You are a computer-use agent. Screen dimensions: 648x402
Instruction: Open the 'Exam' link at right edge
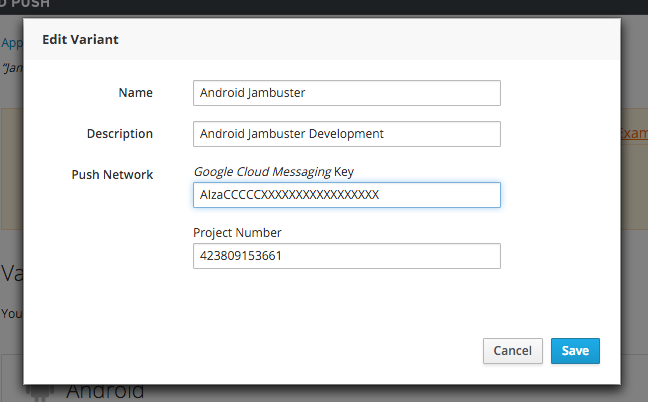click(634, 133)
